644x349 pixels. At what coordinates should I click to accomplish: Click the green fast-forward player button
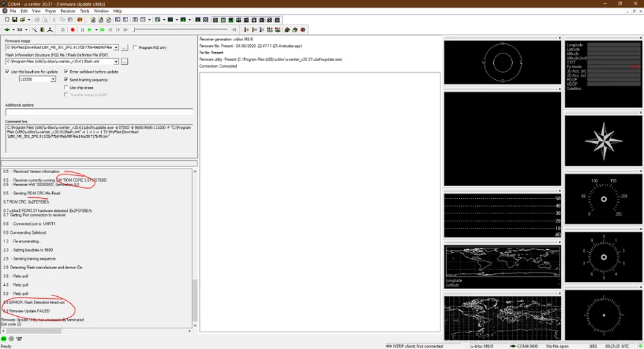pos(102,30)
